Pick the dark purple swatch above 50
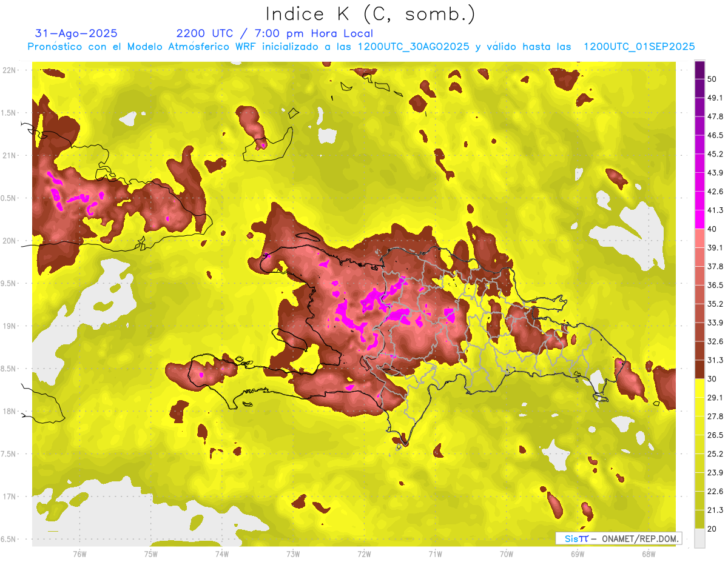 (x=699, y=70)
